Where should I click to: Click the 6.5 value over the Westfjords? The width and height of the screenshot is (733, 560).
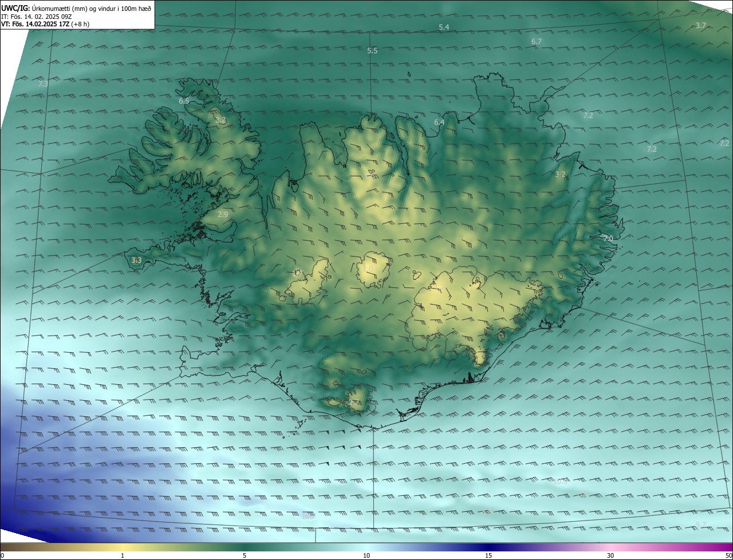tap(184, 101)
